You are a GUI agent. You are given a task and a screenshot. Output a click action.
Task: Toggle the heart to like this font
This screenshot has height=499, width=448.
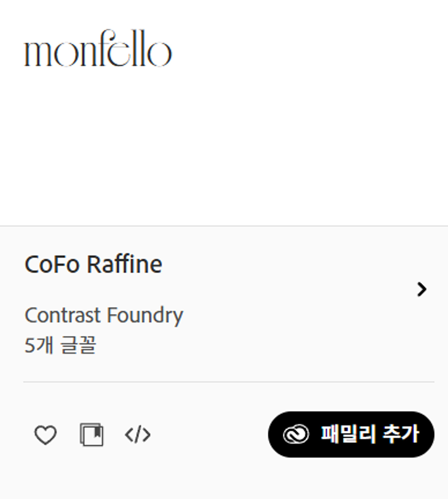coord(45,435)
